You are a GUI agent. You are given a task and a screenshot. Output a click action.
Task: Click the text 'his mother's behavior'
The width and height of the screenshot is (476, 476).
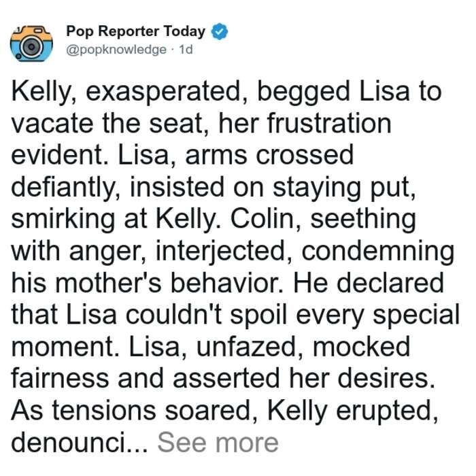click(146, 283)
